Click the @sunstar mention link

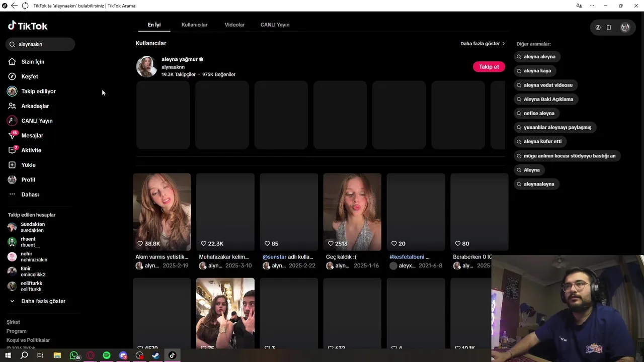(x=274, y=257)
